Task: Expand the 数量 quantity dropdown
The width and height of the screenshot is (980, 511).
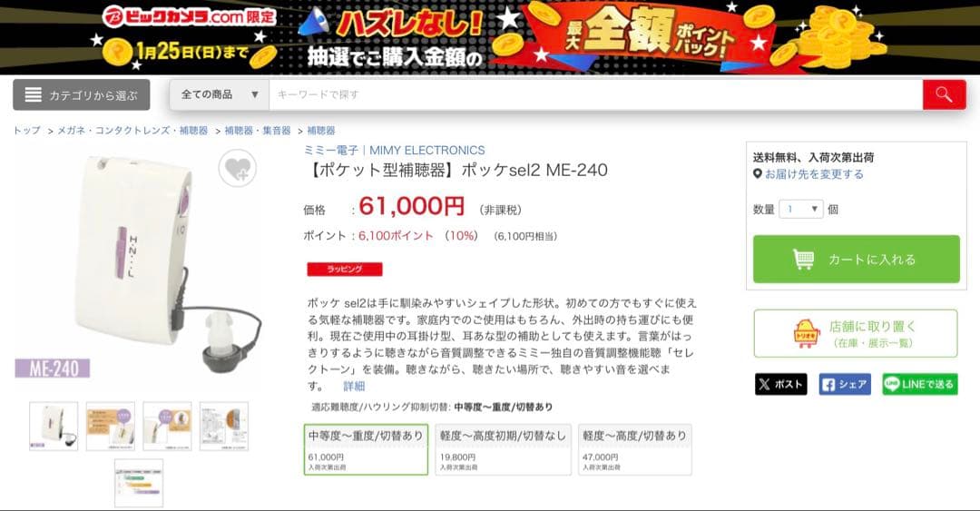Action: pyautogui.click(x=800, y=209)
